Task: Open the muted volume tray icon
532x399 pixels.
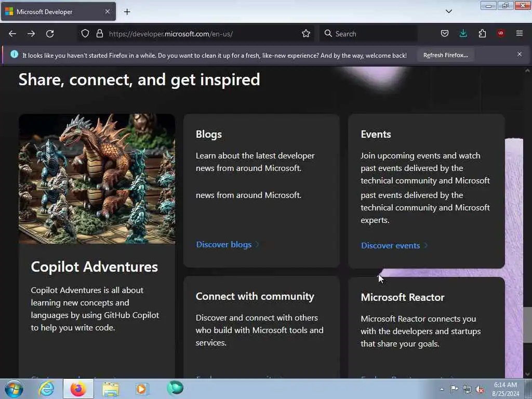Action: (x=480, y=390)
